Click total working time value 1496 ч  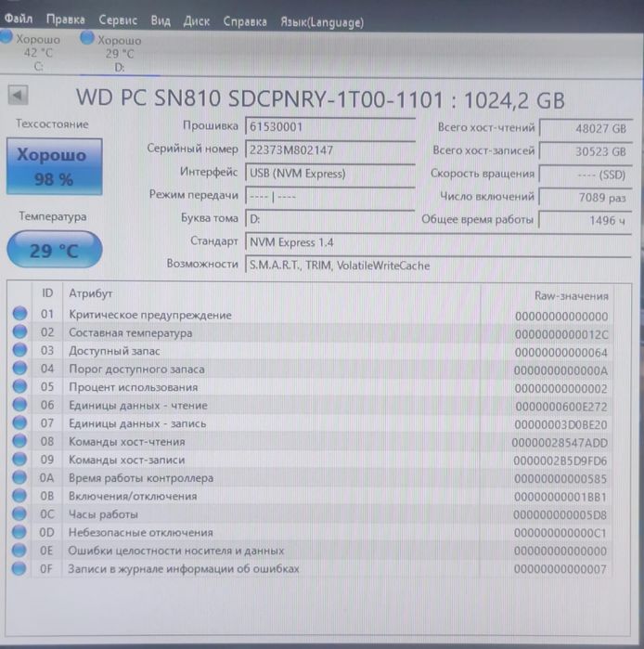tap(586, 220)
